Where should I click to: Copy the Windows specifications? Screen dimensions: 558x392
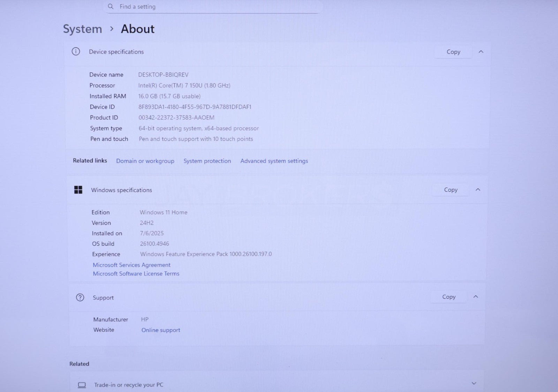pos(451,190)
